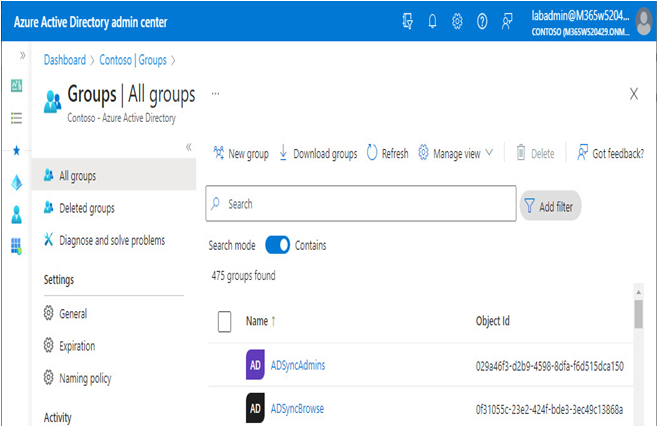Open account avatar in top-right corner
The height and width of the screenshot is (426, 658).
tap(643, 22)
